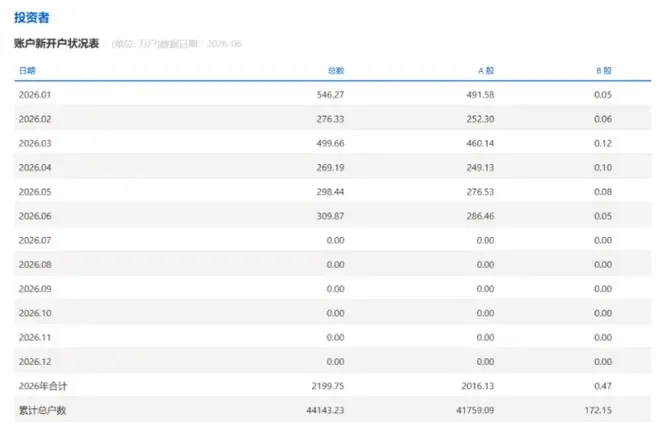Click the 2026.07 row date
This screenshot has height=432, width=660.
(x=35, y=240)
